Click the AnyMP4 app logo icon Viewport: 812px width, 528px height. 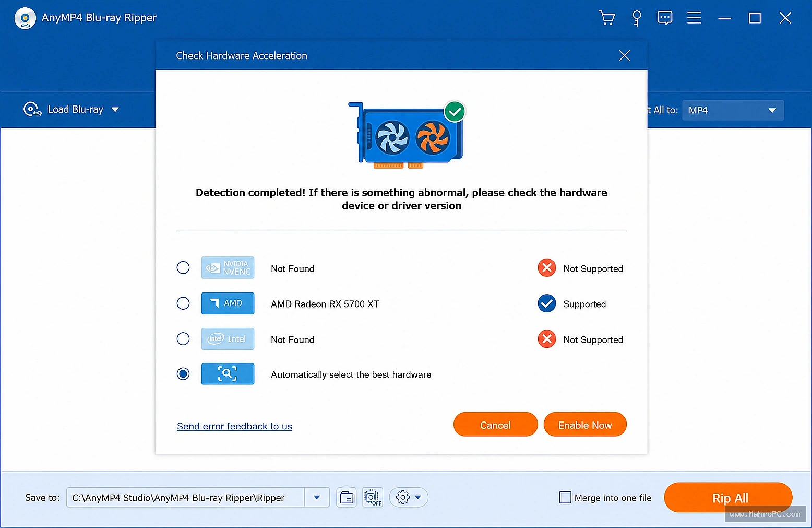click(25, 18)
